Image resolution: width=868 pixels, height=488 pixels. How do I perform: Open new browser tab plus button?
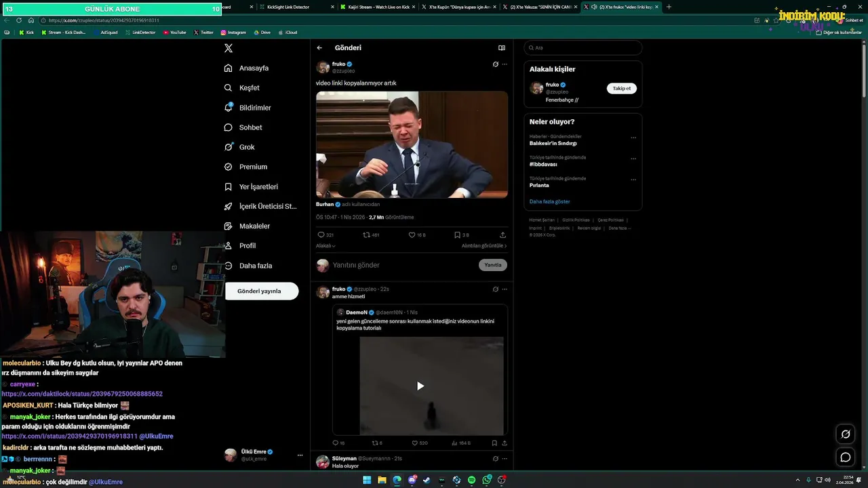tap(669, 7)
